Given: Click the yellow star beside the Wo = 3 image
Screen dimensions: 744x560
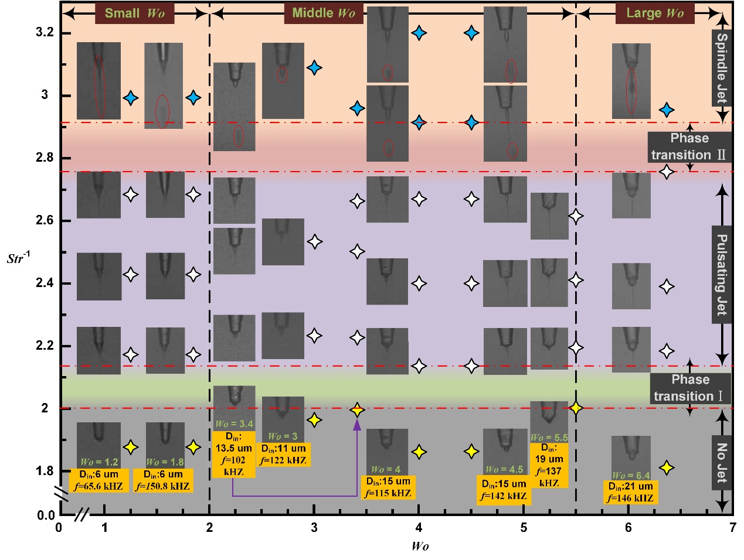Looking at the screenshot, I should [x=314, y=419].
